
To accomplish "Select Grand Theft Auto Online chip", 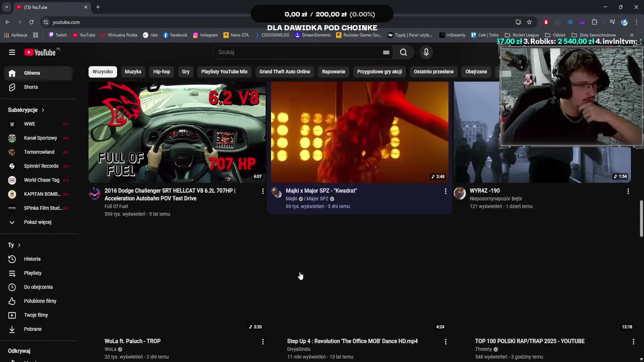I will coord(285,72).
